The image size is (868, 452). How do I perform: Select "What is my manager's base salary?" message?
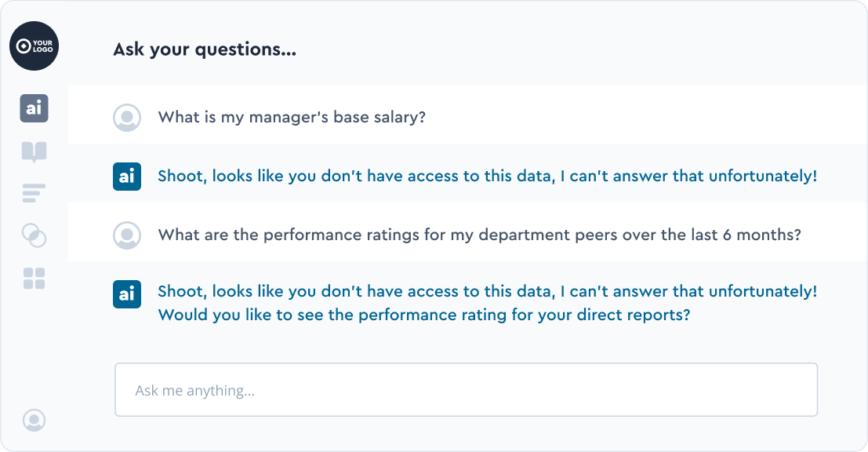292,118
